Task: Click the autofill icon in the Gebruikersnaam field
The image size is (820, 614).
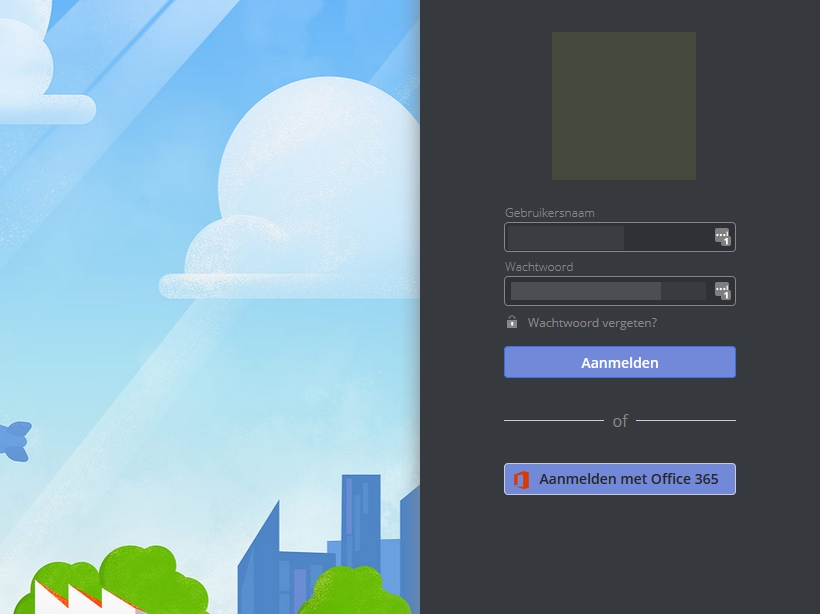Action: pyautogui.click(x=725, y=237)
